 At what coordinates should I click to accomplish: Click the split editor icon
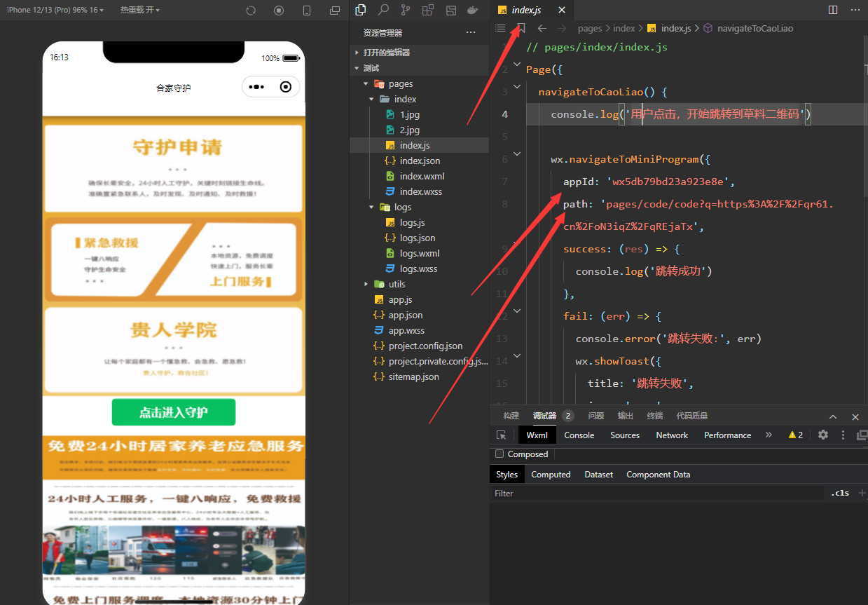(833, 10)
